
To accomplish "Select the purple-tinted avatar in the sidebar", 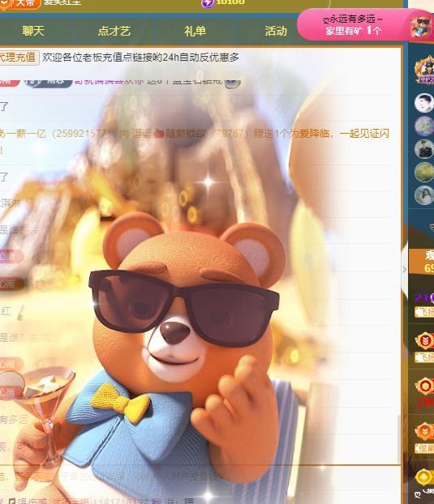I will point(424,126).
